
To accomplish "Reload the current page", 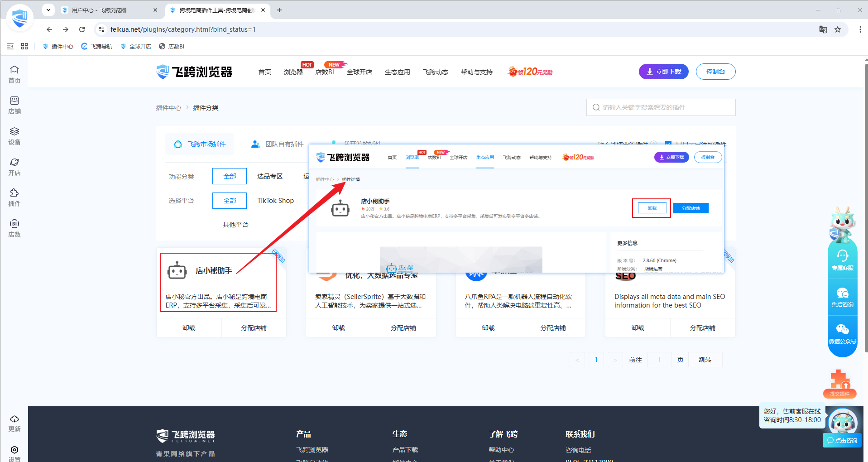I will click(82, 29).
